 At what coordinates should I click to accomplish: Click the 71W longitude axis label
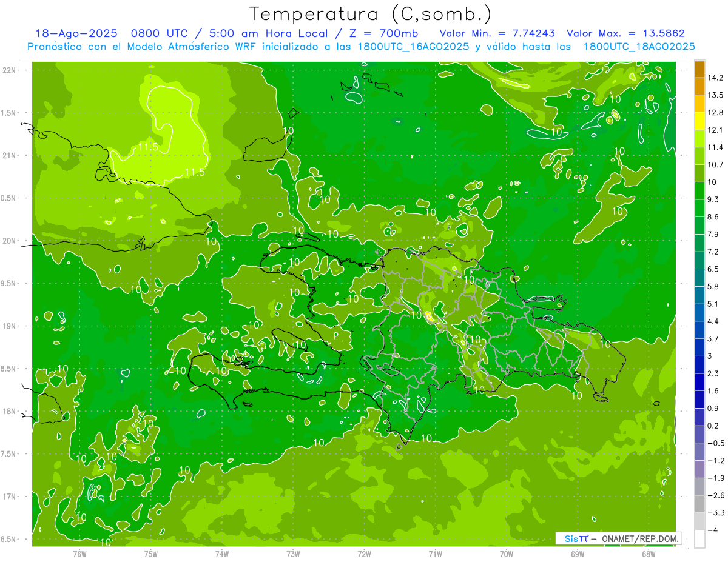coord(435,554)
